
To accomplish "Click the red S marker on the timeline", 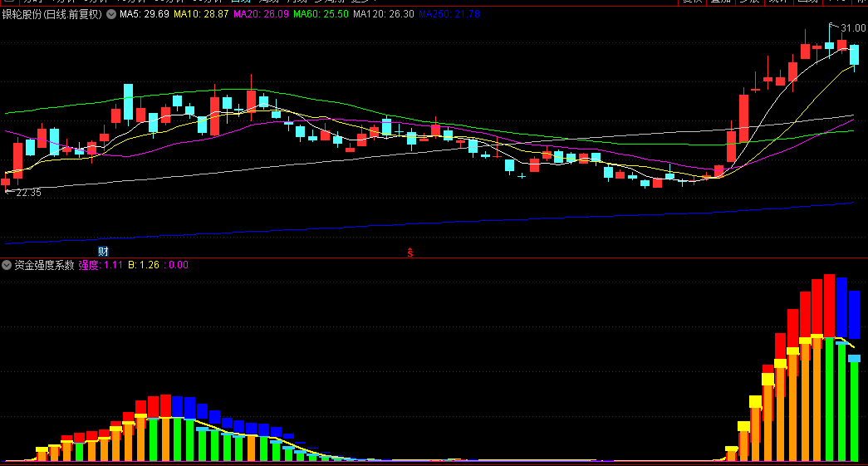I will coord(410,253).
